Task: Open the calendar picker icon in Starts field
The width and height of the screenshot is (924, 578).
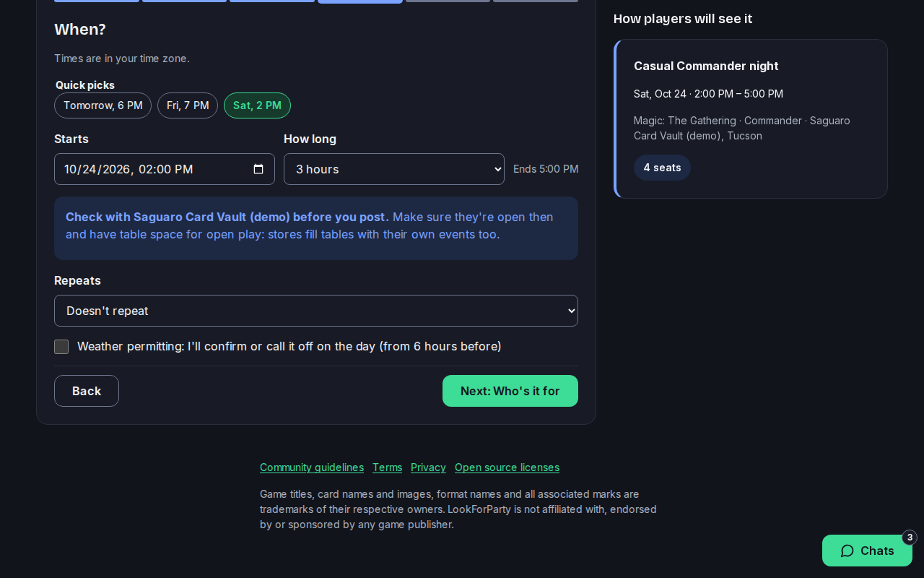Action: coord(258,169)
